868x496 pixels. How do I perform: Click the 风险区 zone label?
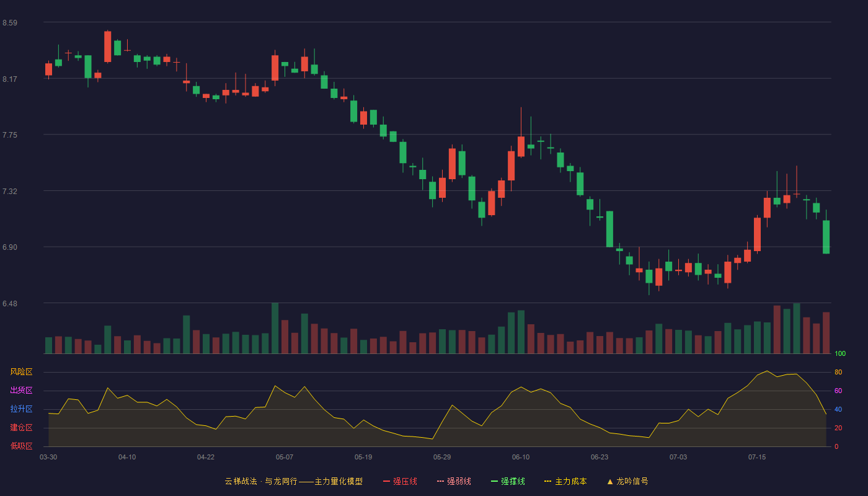tap(21, 372)
